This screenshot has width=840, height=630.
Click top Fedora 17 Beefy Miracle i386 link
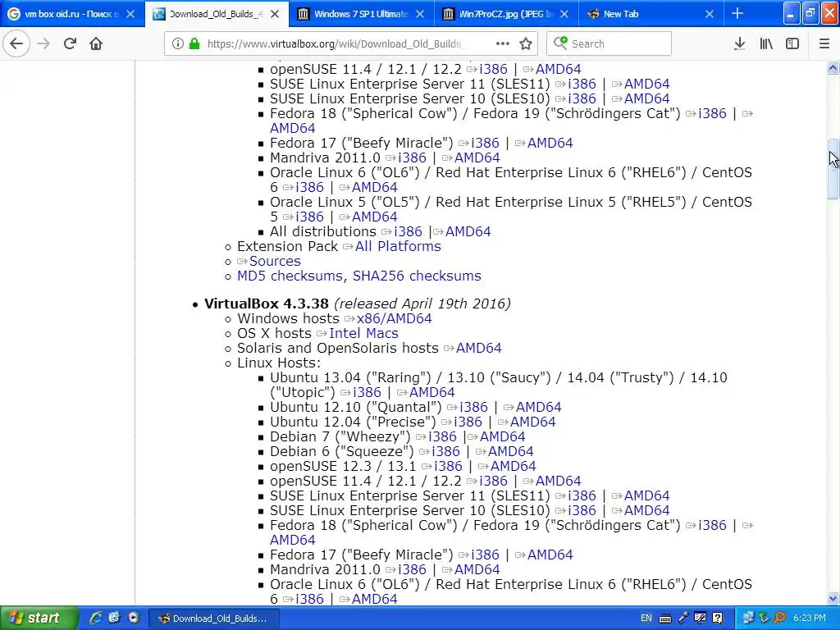point(486,143)
